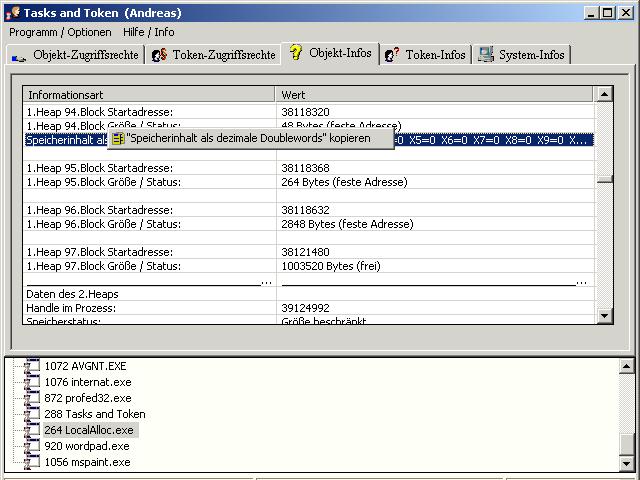The image size is (640, 480).
Task: Click value 38118632
Action: coord(305,210)
